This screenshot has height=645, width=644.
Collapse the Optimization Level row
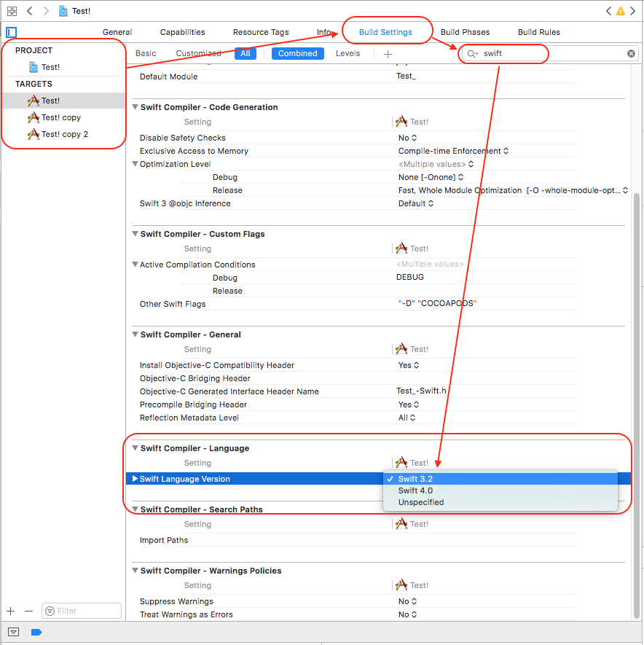pyautogui.click(x=135, y=164)
